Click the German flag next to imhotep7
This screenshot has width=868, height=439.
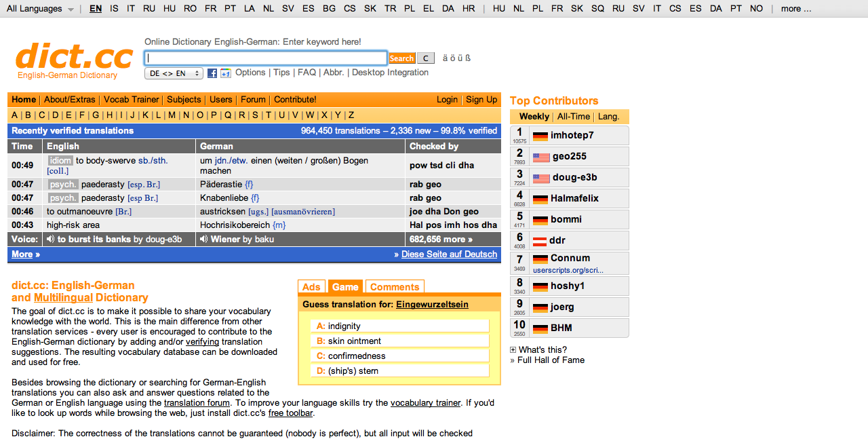tap(540, 136)
